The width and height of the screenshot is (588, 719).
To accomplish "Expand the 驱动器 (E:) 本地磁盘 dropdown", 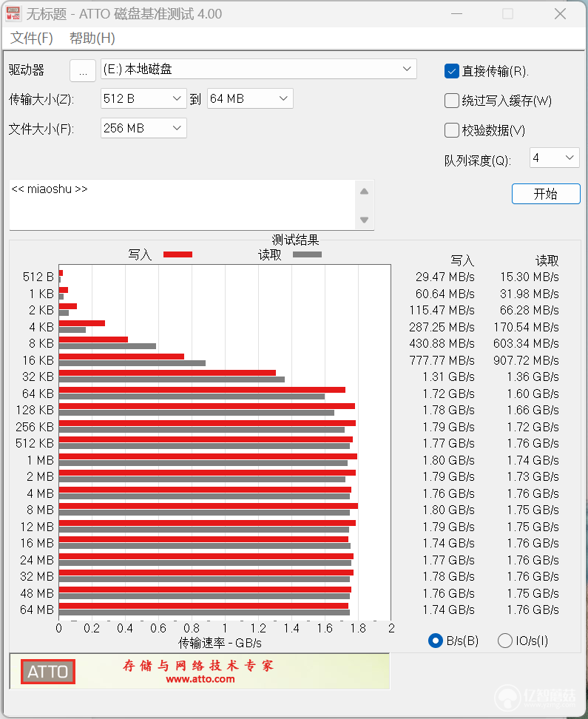I will click(x=258, y=70).
